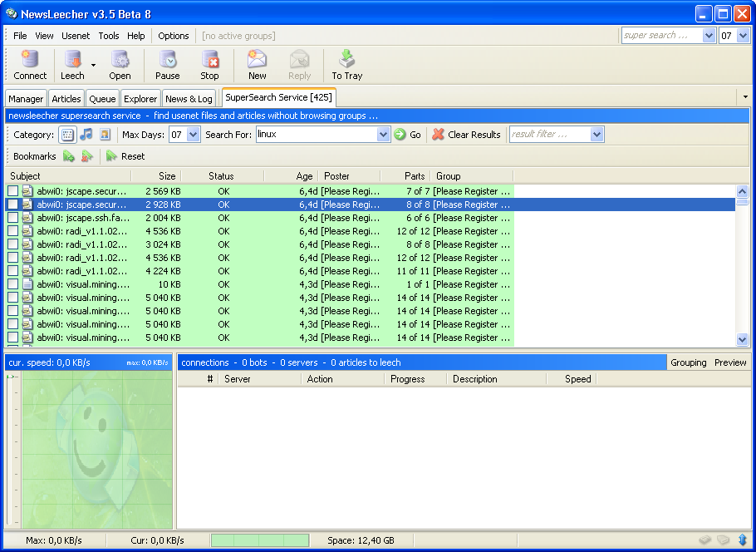Click the To Tray icon

point(346,59)
